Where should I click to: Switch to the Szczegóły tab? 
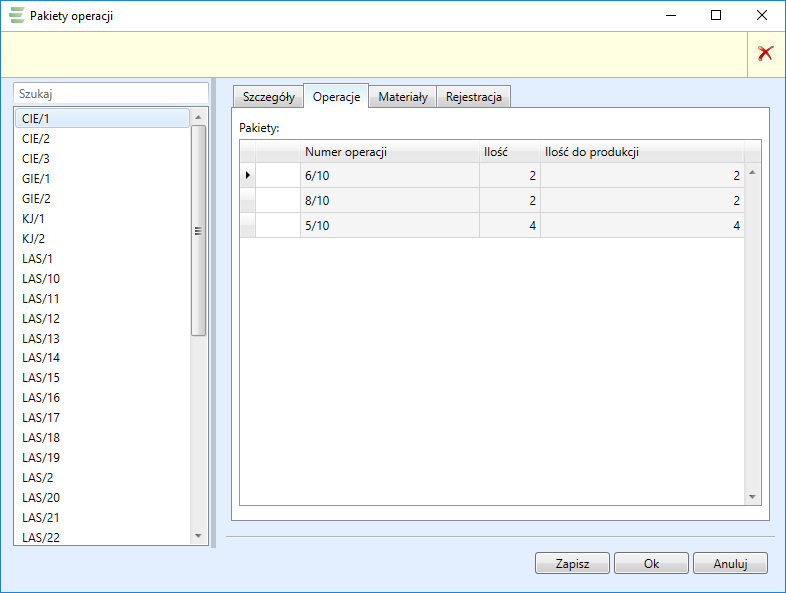(268, 97)
